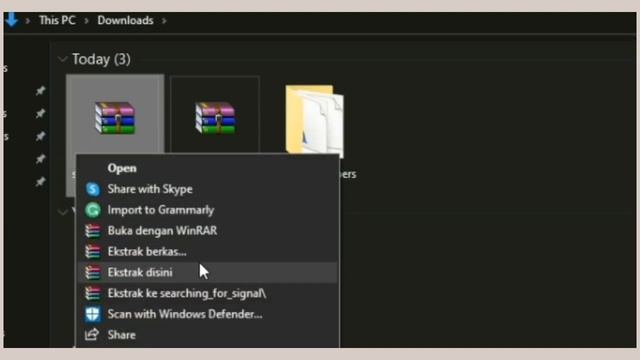The width and height of the screenshot is (640, 360).
Task: Click the second pin icon in sidebar
Action: pyautogui.click(x=40, y=113)
